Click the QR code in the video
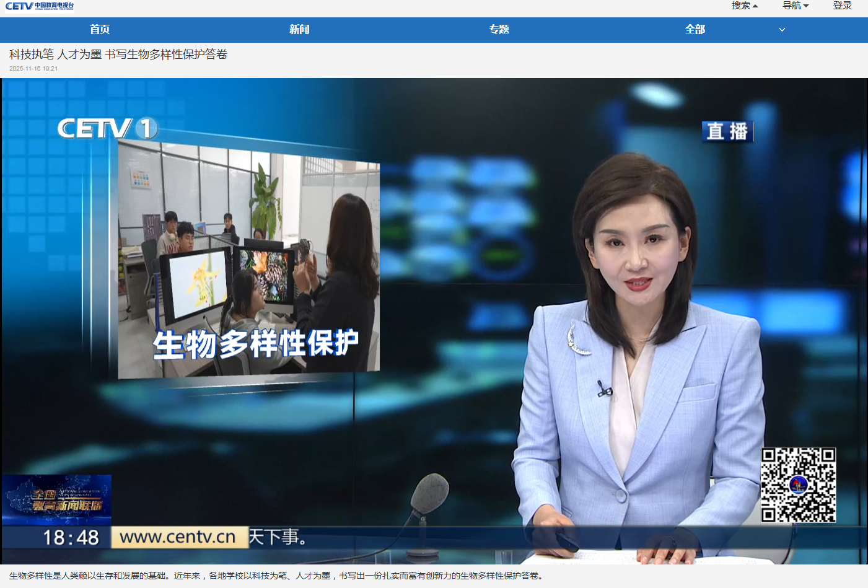 point(798,485)
